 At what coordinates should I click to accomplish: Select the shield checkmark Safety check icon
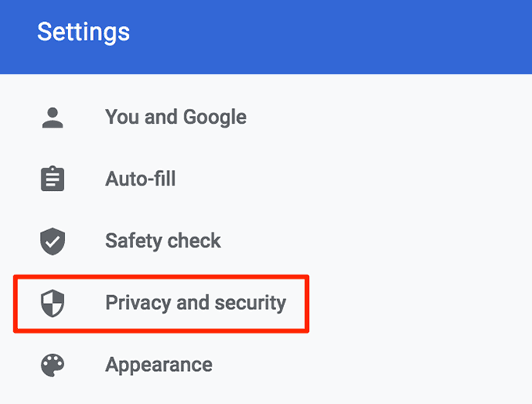tap(52, 241)
